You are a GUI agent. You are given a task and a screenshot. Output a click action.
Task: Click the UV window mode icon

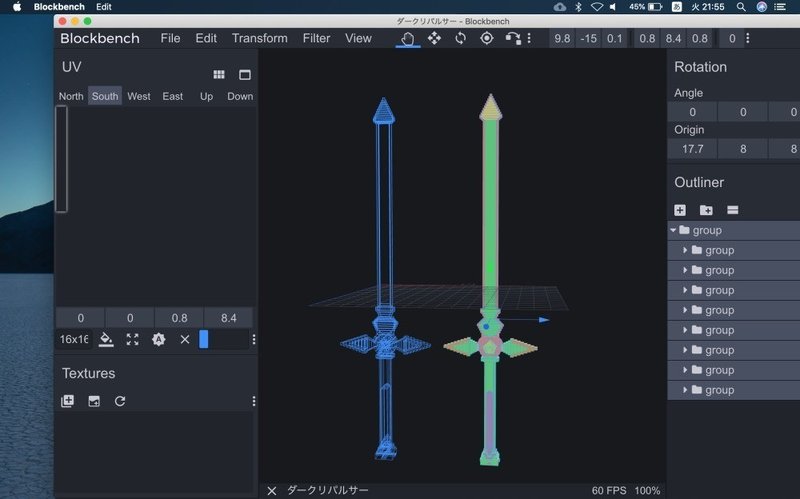(245, 74)
